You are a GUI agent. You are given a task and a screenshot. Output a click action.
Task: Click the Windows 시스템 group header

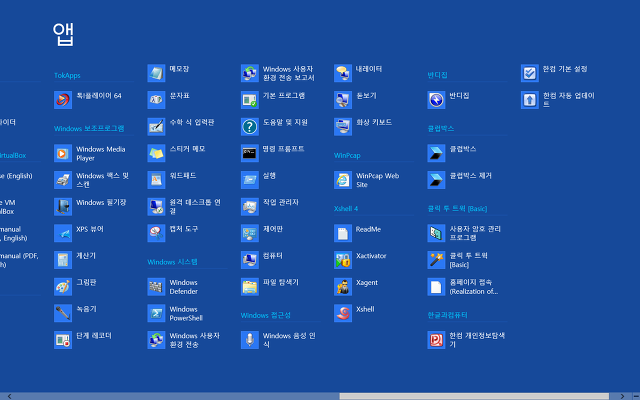[172, 262]
